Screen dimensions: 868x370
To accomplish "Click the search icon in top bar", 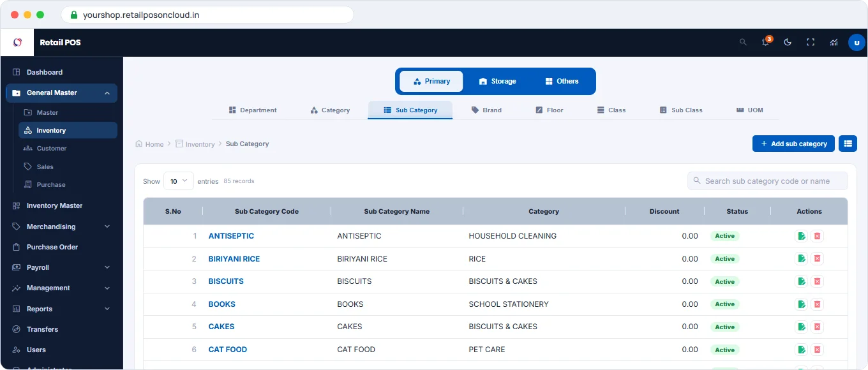I will [x=743, y=42].
